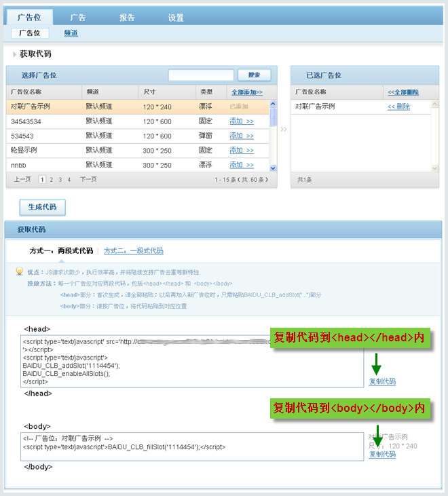
Task: Open the 设置 tab
Action: point(176,18)
